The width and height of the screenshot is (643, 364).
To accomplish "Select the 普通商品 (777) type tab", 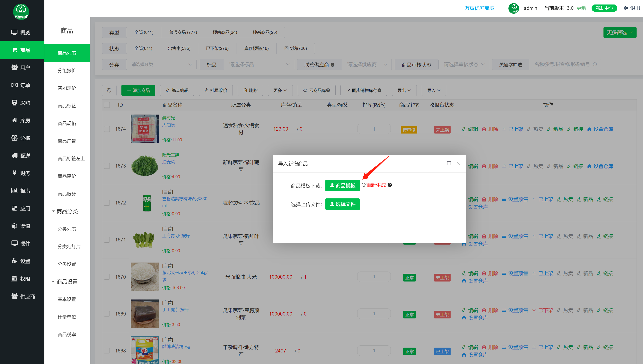I will pos(183,32).
